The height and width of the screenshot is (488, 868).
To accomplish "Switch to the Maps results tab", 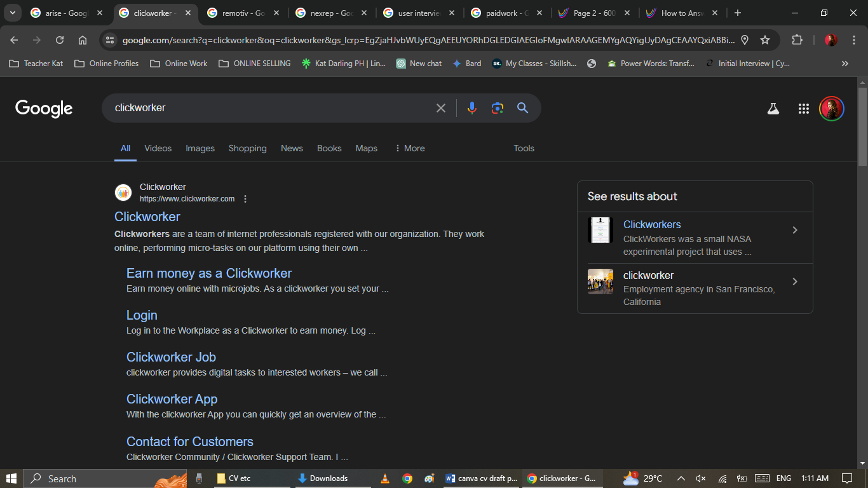I will [367, 148].
